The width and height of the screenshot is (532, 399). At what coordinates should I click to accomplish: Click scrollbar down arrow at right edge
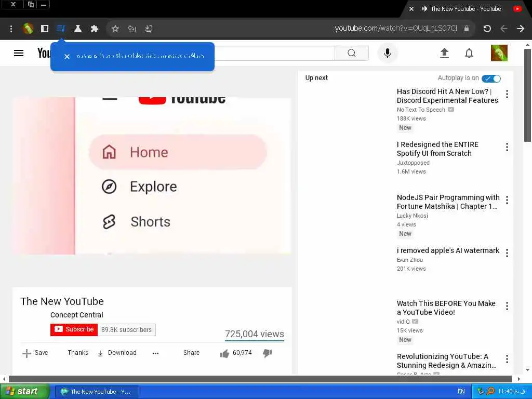[527, 370]
